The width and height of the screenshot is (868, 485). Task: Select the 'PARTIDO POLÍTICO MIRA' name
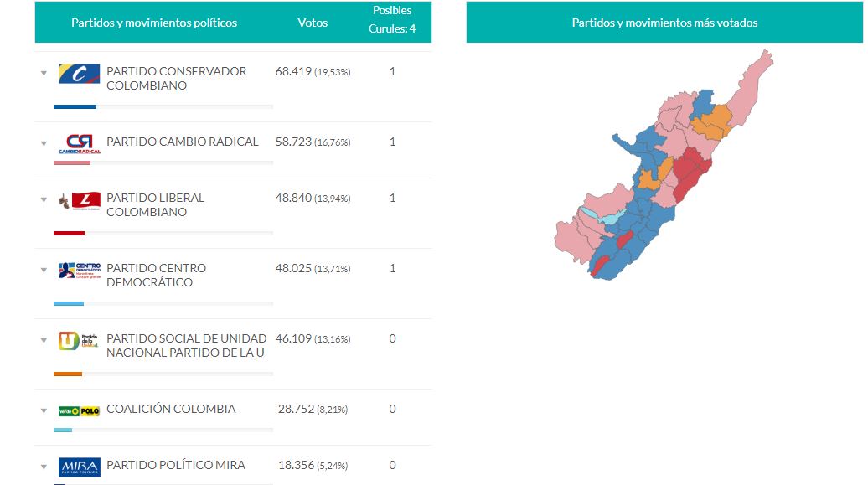(175, 465)
